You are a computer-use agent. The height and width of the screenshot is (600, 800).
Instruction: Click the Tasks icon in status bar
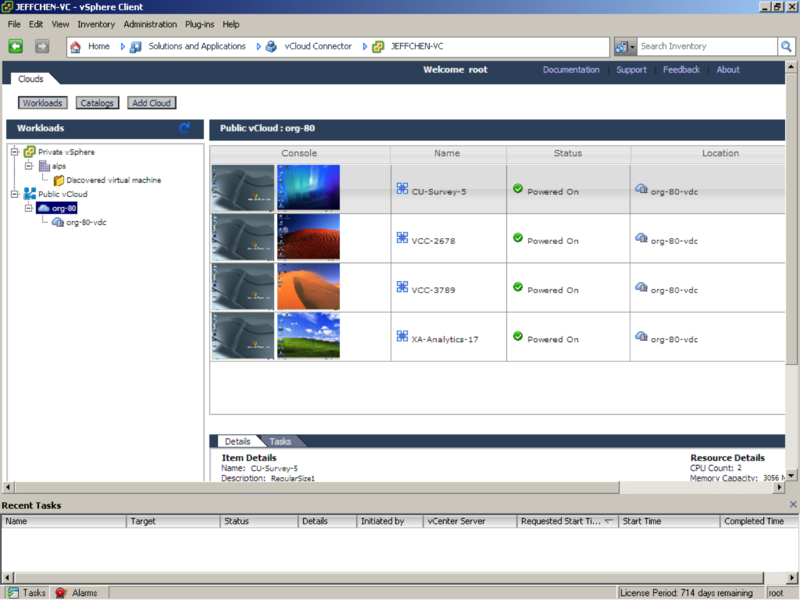tap(13, 593)
